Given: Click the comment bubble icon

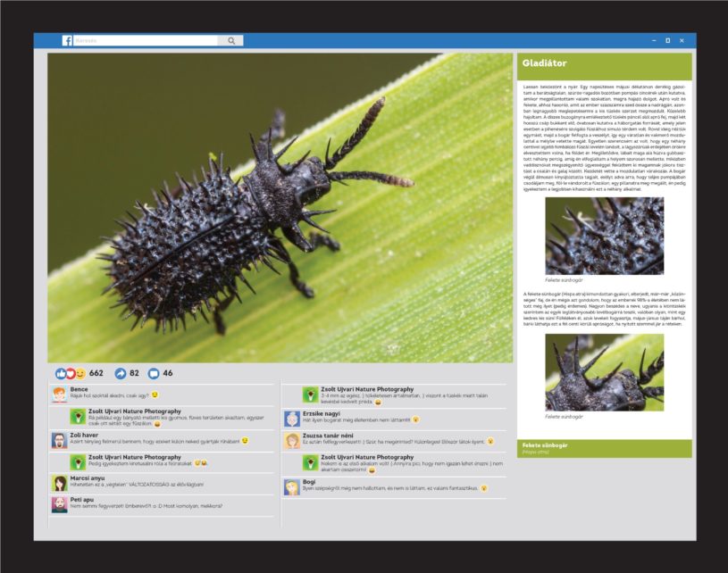Looking at the screenshot, I should tap(153, 373).
